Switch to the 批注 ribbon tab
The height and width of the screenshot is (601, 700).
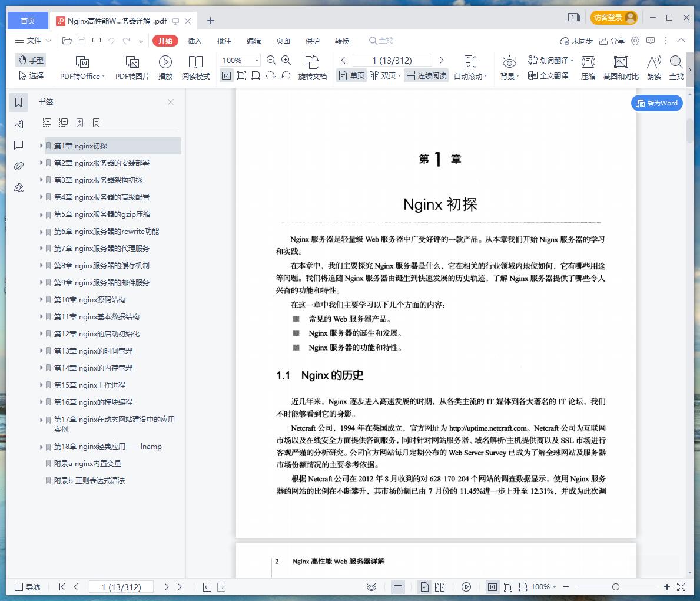[224, 41]
